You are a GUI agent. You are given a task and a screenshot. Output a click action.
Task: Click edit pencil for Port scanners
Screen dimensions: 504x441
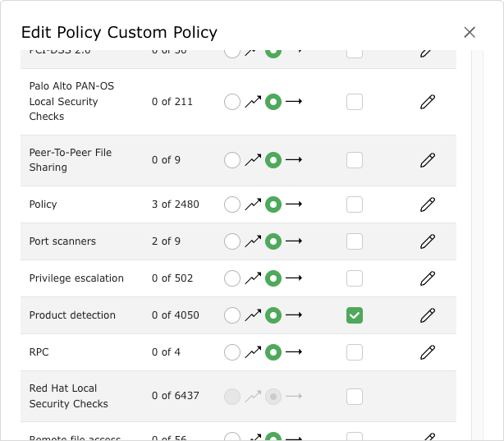click(427, 241)
